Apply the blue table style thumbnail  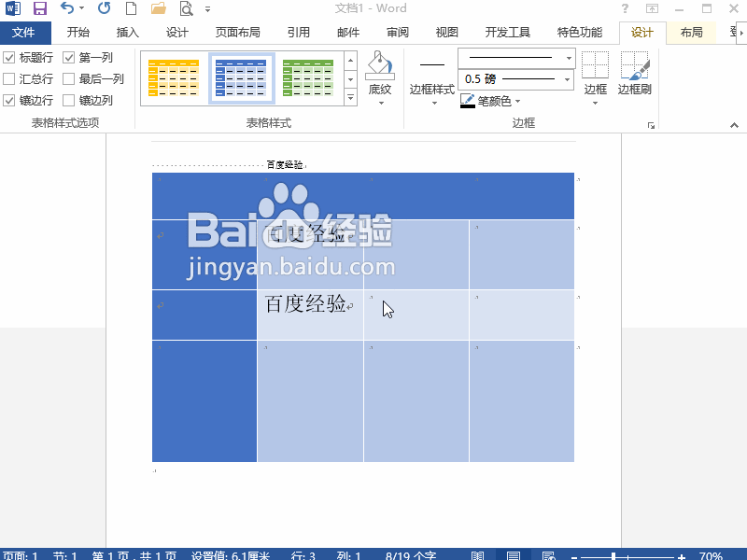(242, 78)
